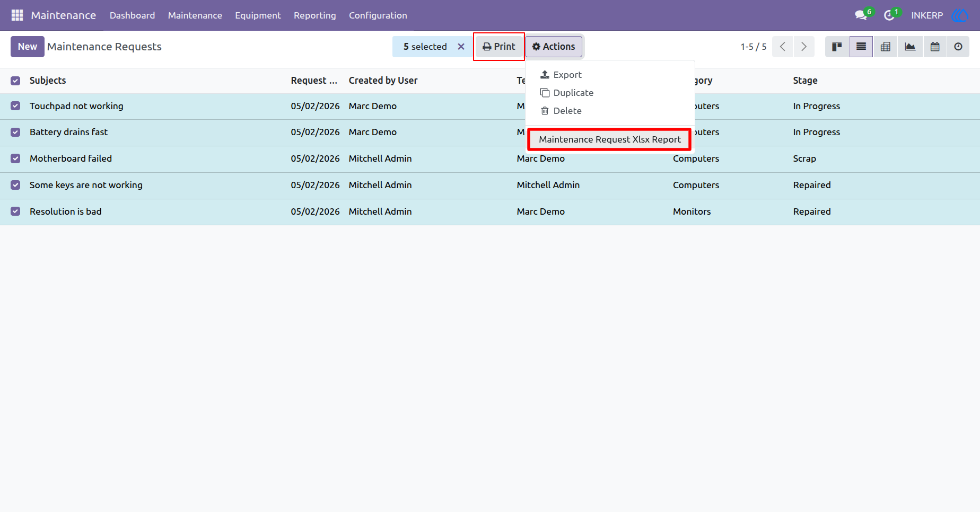Uncheck the Battery drains fast row
Screen dimensions: 980x512
point(15,132)
